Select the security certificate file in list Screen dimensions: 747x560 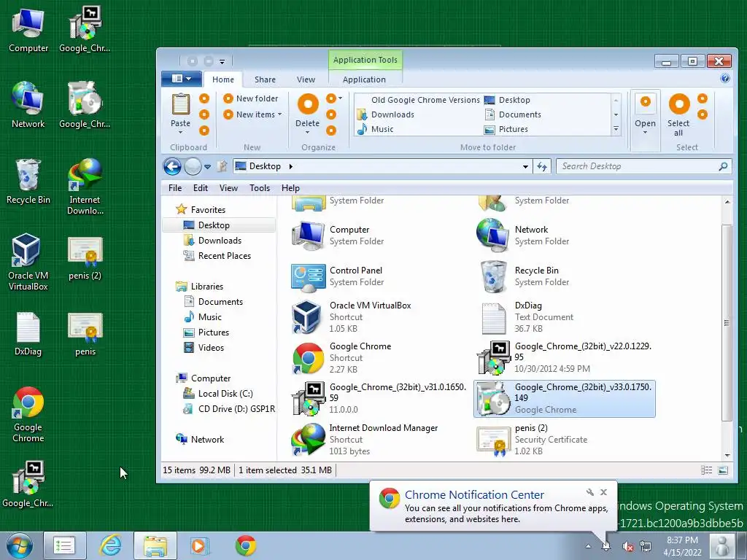[533, 439]
